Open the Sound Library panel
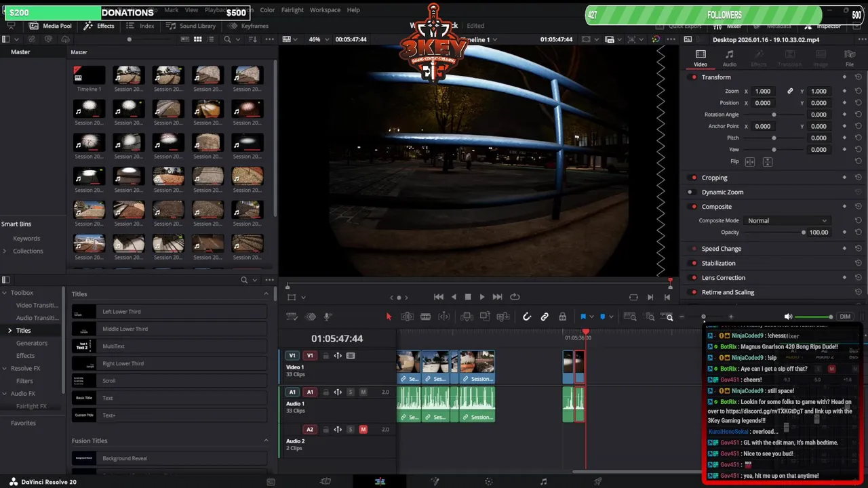The width and height of the screenshot is (868, 488). 191,26
